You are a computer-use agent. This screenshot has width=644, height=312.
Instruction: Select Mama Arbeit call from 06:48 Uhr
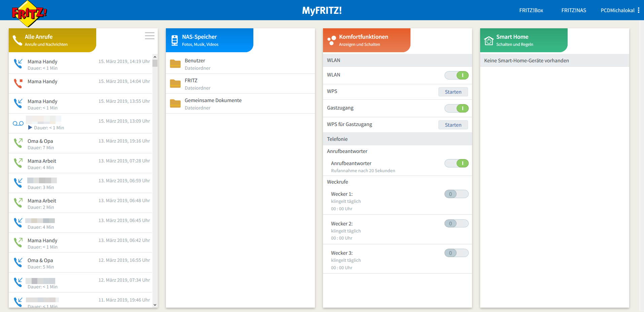(81, 203)
